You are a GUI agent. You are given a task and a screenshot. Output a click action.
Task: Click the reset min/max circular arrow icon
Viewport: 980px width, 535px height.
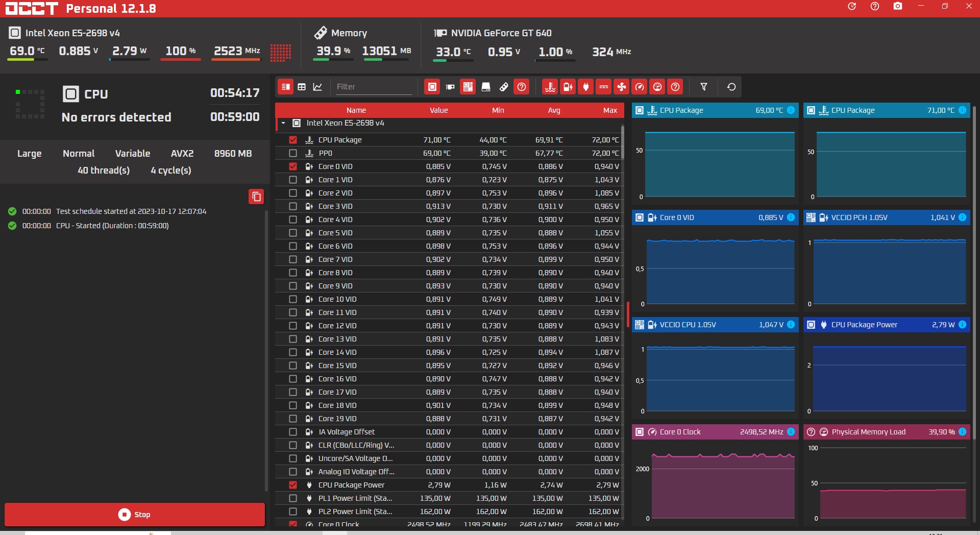coord(731,87)
